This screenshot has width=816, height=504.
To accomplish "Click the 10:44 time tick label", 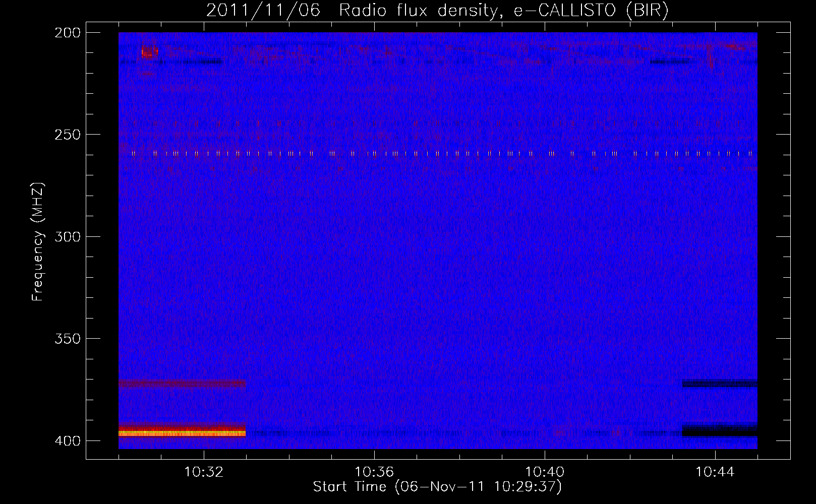I will tap(715, 472).
